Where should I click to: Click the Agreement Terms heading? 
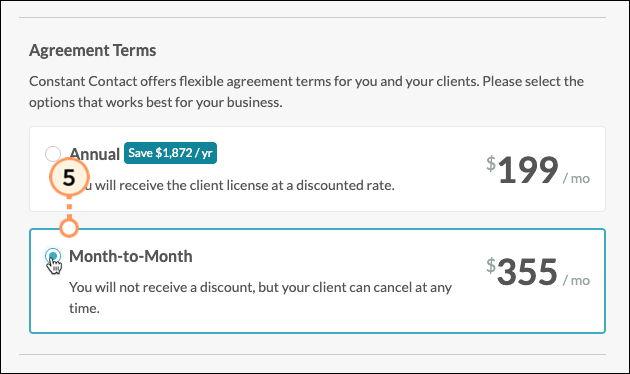point(92,51)
